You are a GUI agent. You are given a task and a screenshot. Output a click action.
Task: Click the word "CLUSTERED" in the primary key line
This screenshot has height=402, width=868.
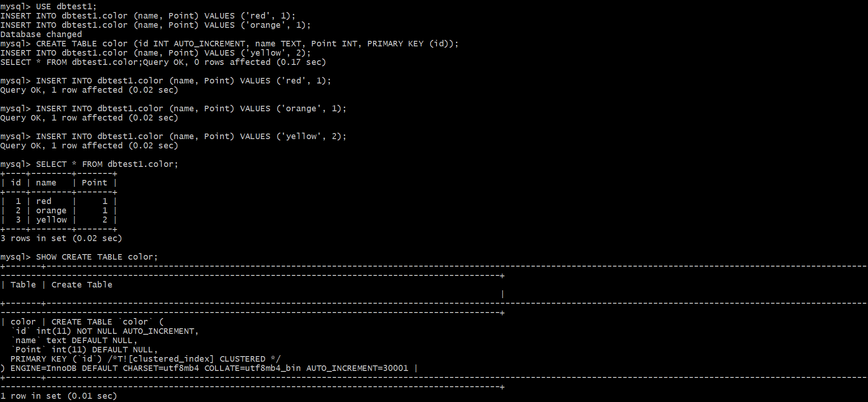pyautogui.click(x=242, y=359)
